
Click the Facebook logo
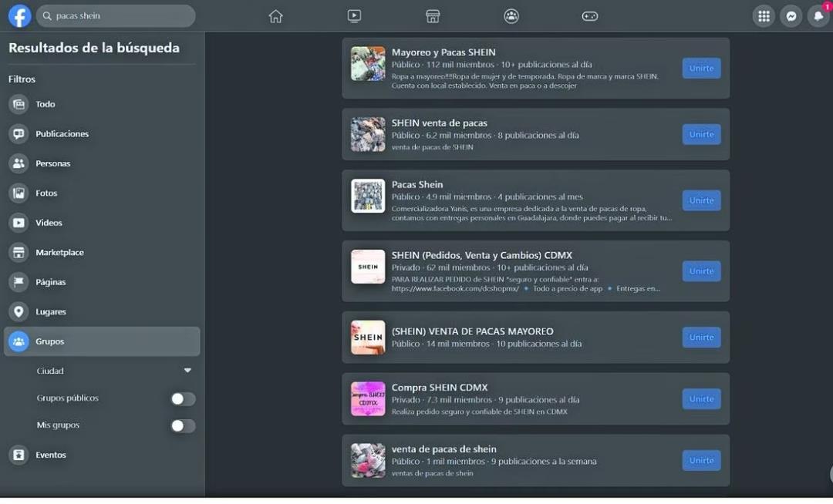19,15
